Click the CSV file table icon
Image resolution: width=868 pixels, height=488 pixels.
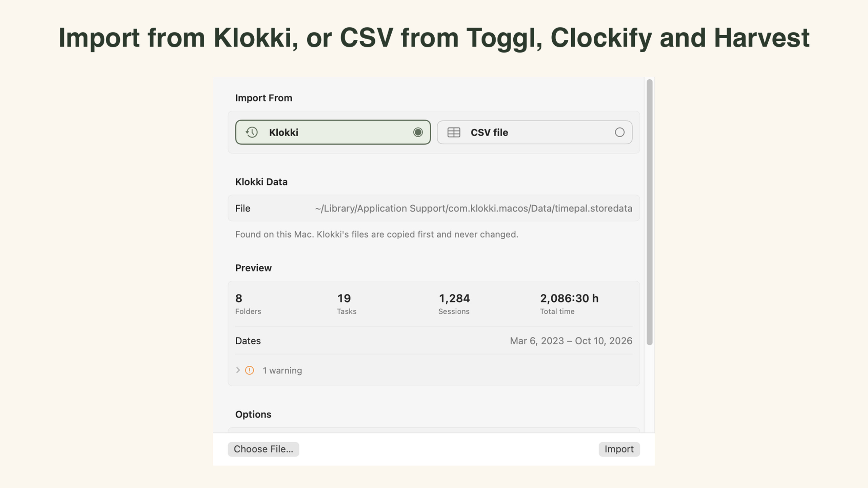click(x=454, y=132)
